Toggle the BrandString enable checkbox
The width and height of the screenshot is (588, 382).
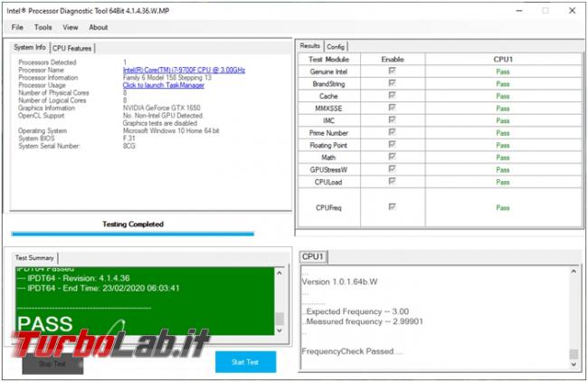(x=393, y=83)
